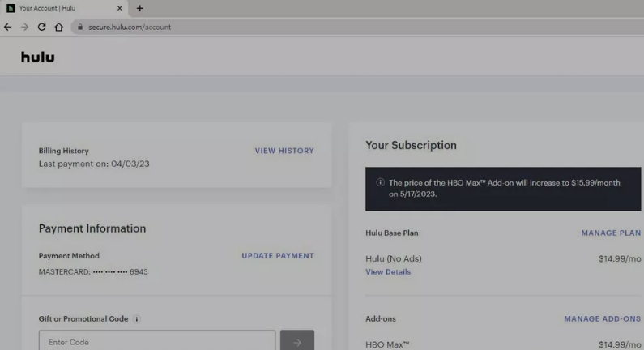Open View History for billing
Image resolution: width=644 pixels, height=350 pixels.
pyautogui.click(x=284, y=151)
